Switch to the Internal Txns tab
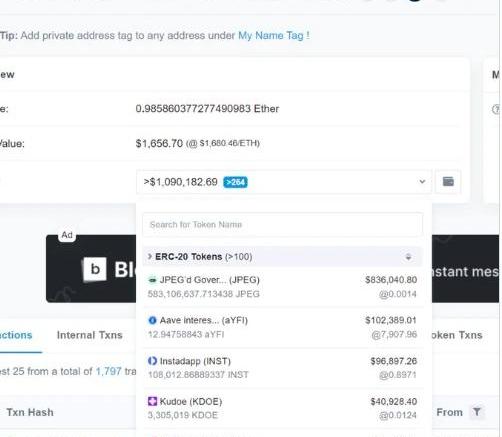The image size is (502, 437). point(90,335)
